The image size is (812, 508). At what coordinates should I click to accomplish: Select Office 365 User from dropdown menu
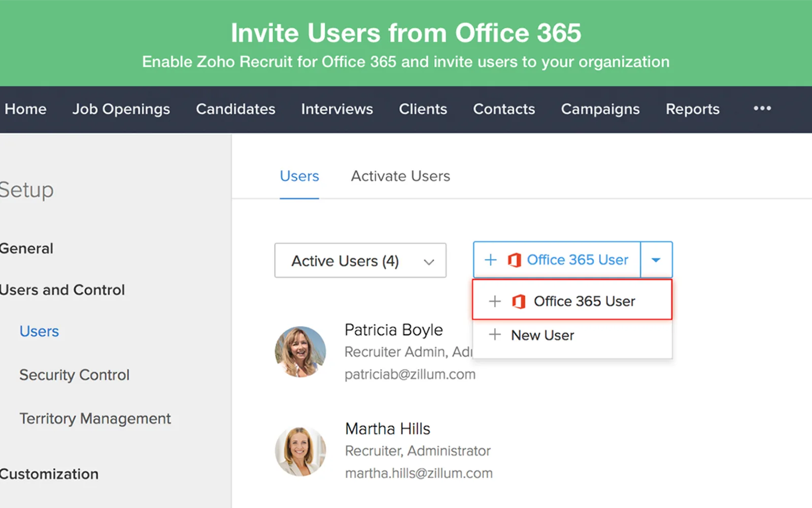pyautogui.click(x=572, y=300)
